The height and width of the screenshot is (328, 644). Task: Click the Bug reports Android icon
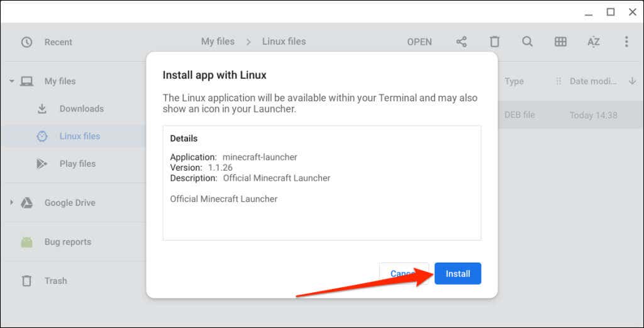coord(26,242)
